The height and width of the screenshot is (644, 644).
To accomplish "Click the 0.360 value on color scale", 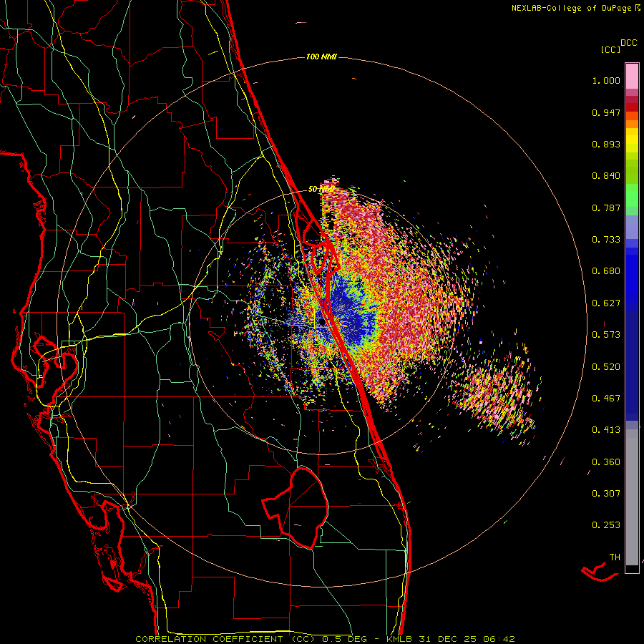I will click(606, 462).
